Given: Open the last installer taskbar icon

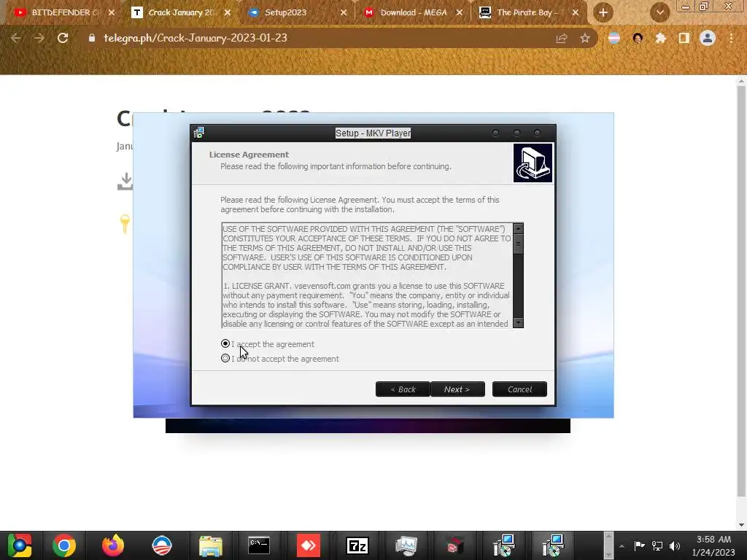Looking at the screenshot, I should point(553,545).
